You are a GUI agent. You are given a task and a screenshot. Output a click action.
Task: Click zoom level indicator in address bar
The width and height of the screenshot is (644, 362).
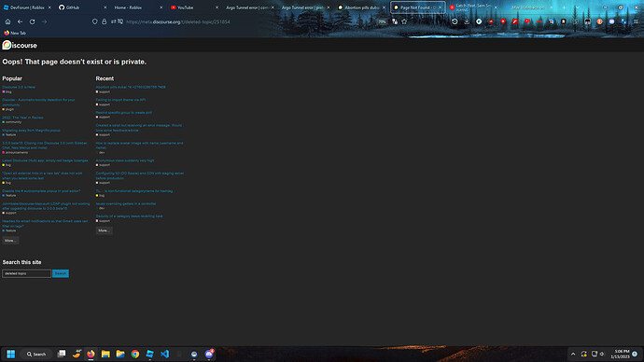tap(382, 21)
